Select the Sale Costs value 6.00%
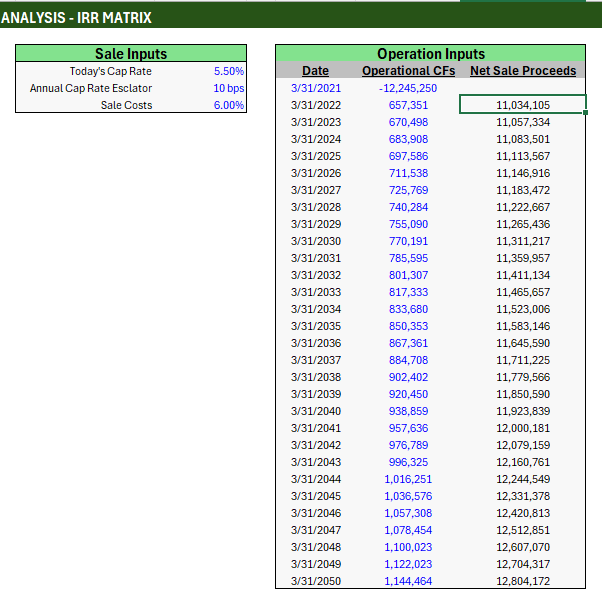 click(x=229, y=105)
